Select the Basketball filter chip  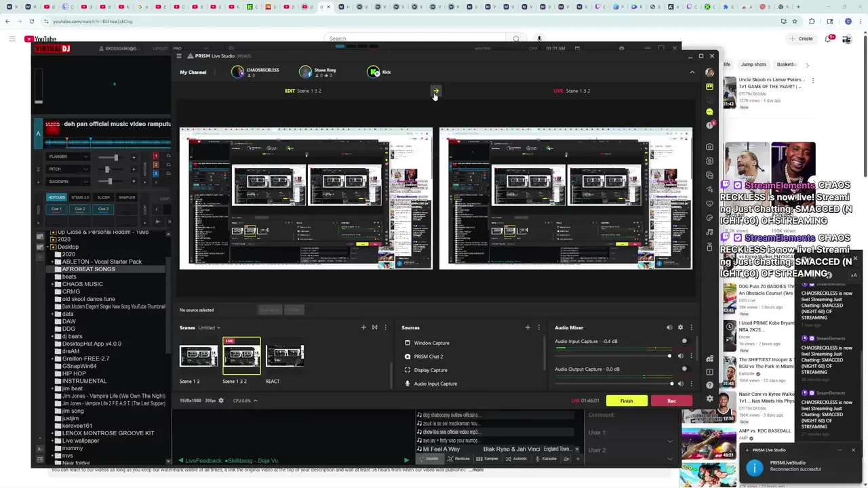tap(787, 64)
